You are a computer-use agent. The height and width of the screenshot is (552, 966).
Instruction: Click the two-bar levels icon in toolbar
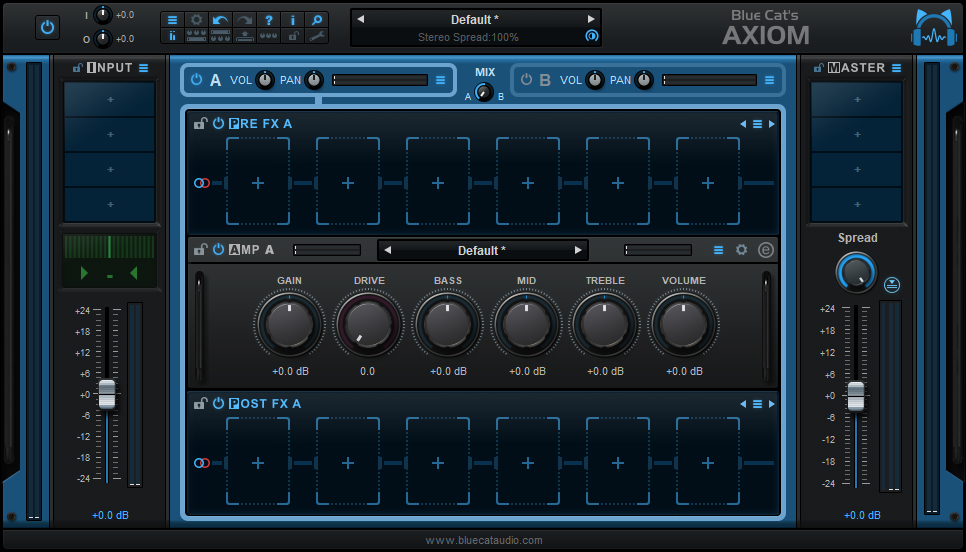(x=172, y=36)
